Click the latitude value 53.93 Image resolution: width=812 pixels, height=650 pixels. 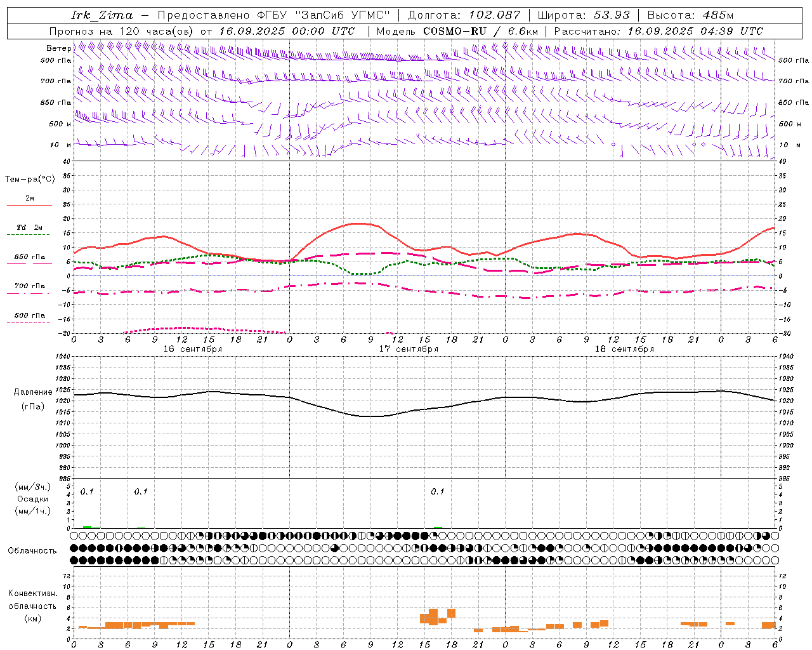pyautogui.click(x=612, y=15)
